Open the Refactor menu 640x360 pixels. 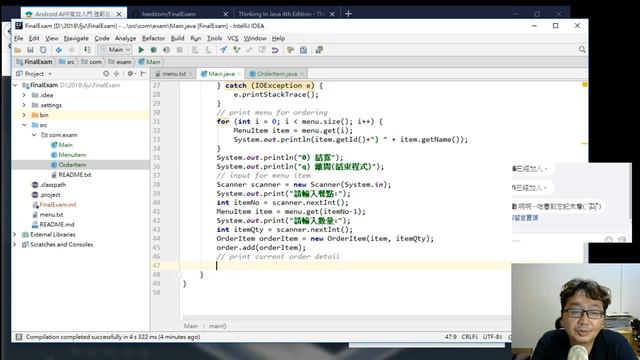153,38
